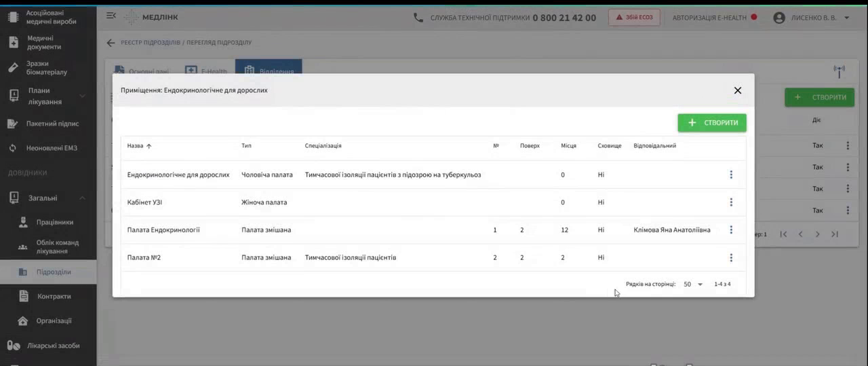
Task: Click Лікарські засоби pills icon
Action: (x=13, y=346)
